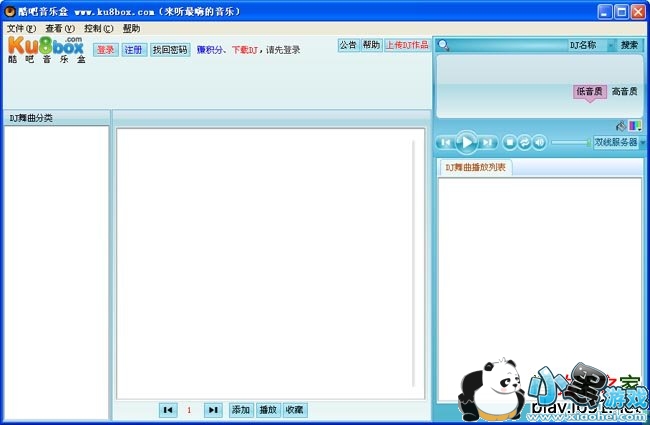Image resolution: width=650 pixels, height=425 pixels.
Task: Click the play button in the player
Action: click(466, 143)
